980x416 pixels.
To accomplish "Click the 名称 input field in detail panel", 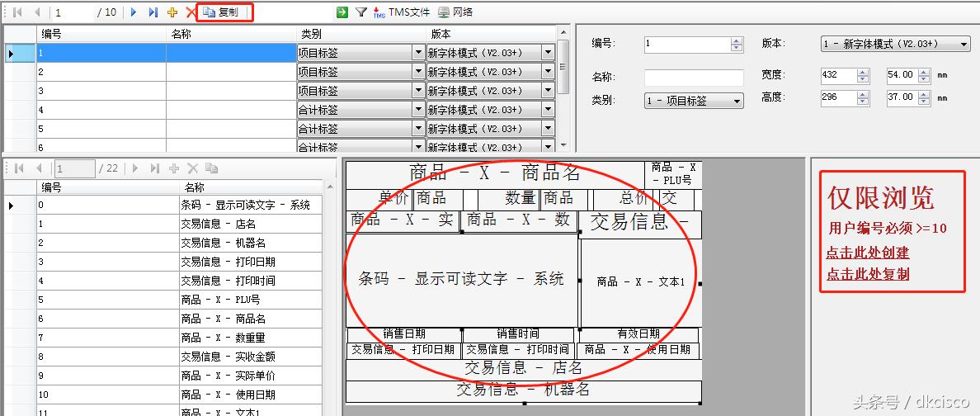I will coord(694,78).
